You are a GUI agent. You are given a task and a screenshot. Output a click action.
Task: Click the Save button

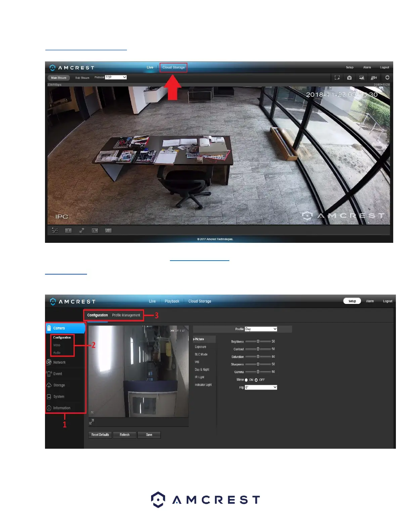click(149, 435)
